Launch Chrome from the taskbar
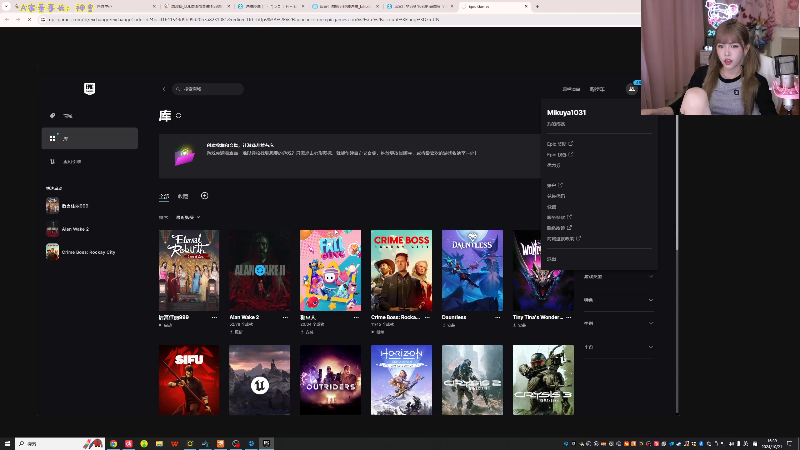800x450 pixels. click(x=113, y=444)
